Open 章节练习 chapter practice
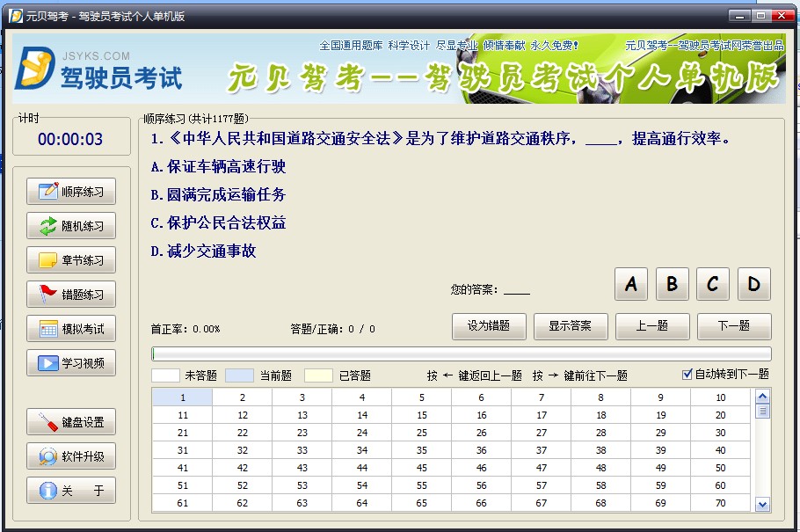The height and width of the screenshot is (532, 800). coord(71,260)
